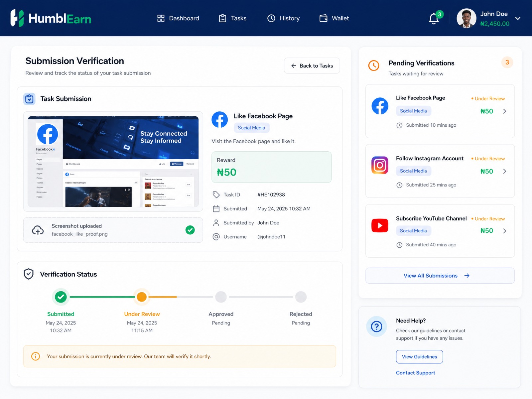Click the Facebook icon beside Like Facebook Page heading
Screen dimensions: 532x399
click(220, 120)
